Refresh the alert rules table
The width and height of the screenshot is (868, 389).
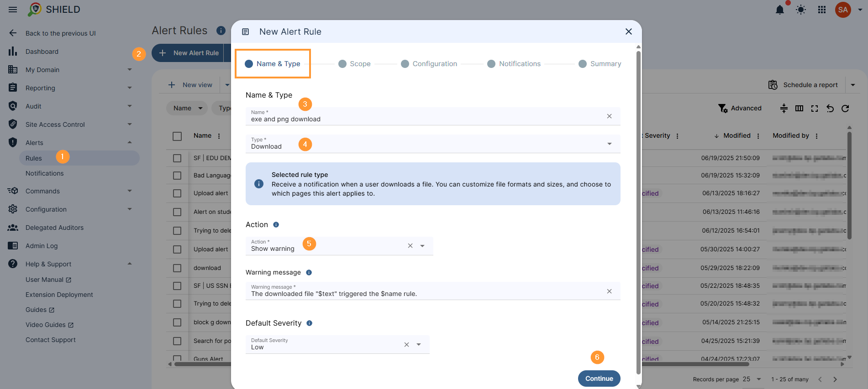pos(845,108)
